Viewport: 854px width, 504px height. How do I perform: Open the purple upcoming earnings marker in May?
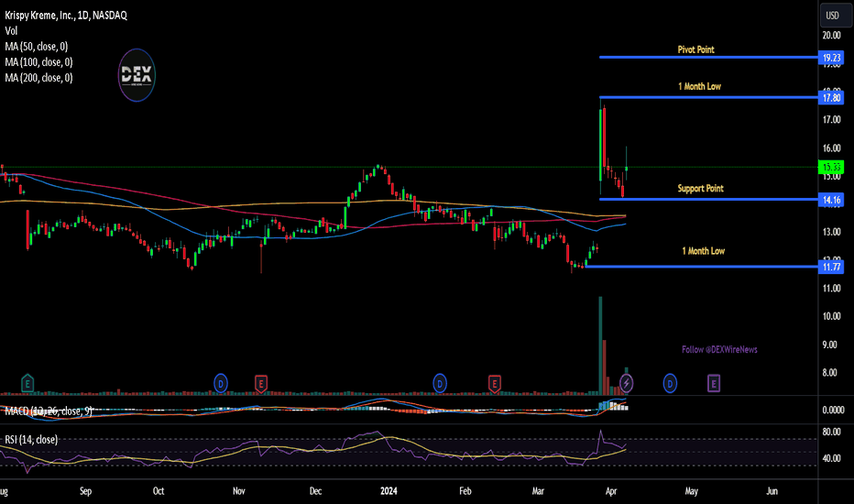click(x=714, y=384)
